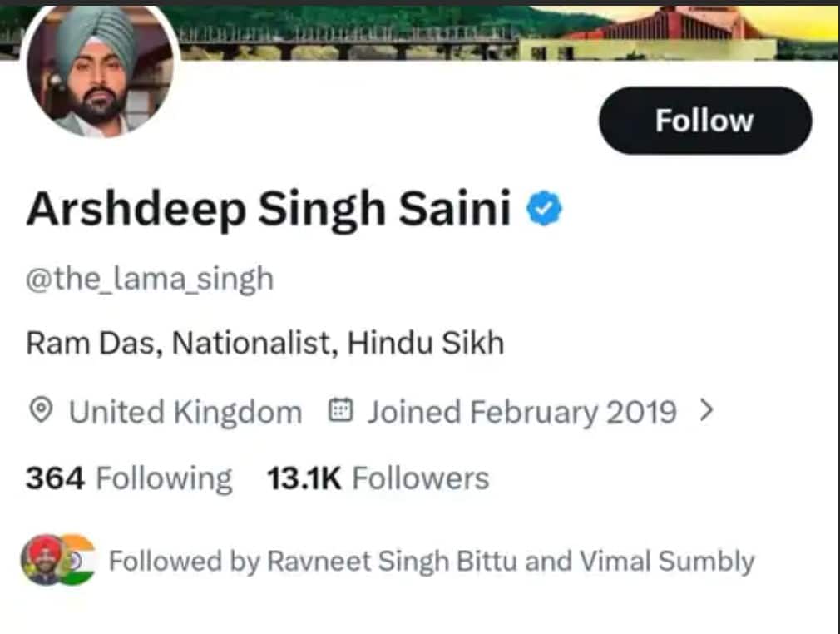The image size is (840, 634).
Task: Select the location pin before United Kingdom
Action: 43,410
